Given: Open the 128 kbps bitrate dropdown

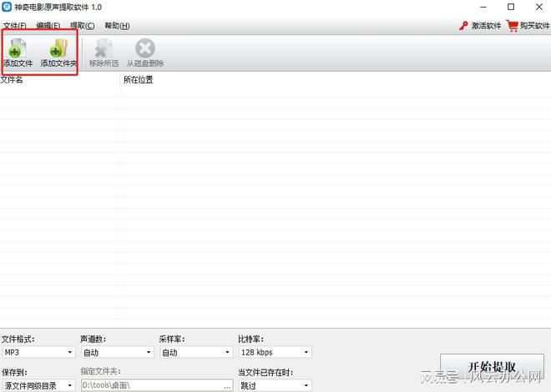Looking at the screenshot, I should (x=275, y=352).
